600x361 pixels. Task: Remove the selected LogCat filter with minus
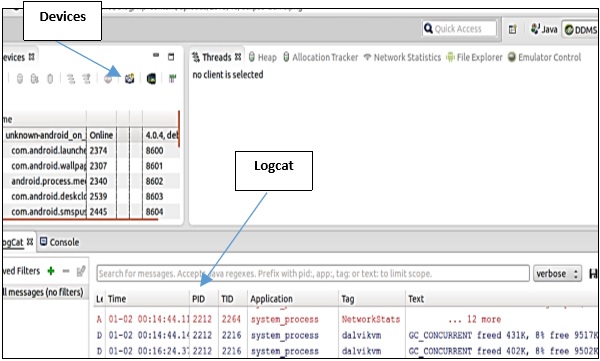66,271
